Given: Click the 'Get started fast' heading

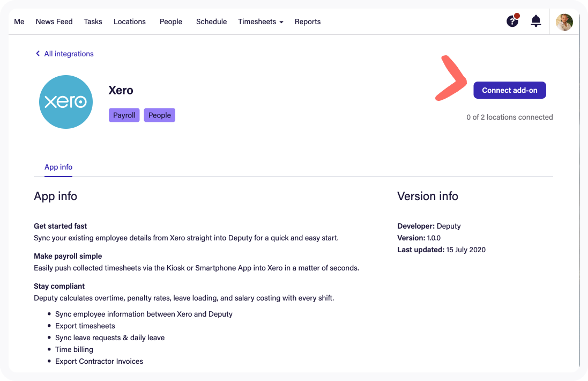Looking at the screenshot, I should [61, 226].
